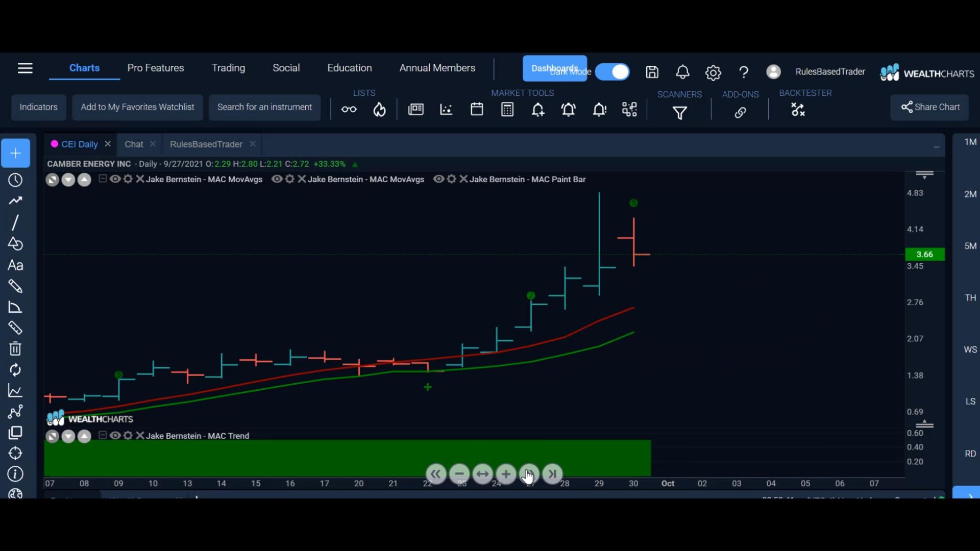Select the clock time tool in sidebar
This screenshot has width=980, height=551.
(x=15, y=180)
